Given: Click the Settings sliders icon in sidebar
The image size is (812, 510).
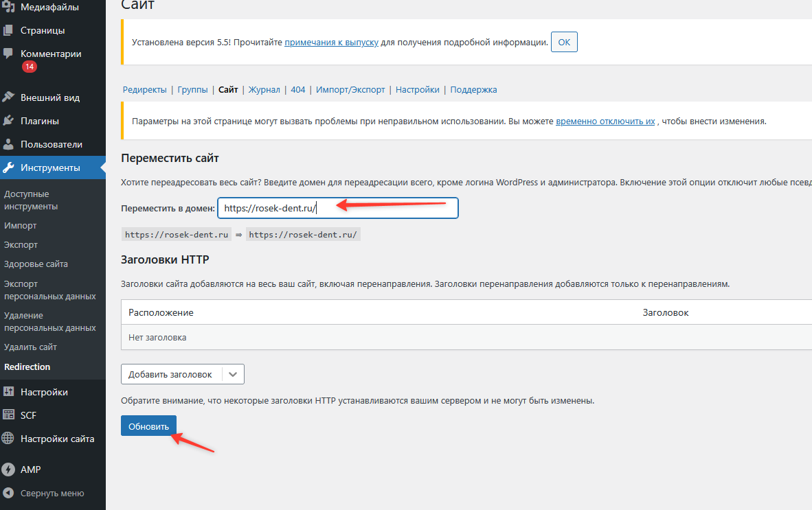Looking at the screenshot, I should (x=8, y=392).
